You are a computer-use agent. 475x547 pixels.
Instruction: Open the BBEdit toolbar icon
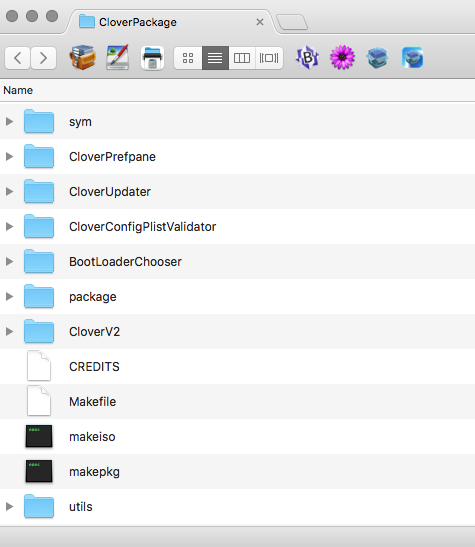[307, 58]
